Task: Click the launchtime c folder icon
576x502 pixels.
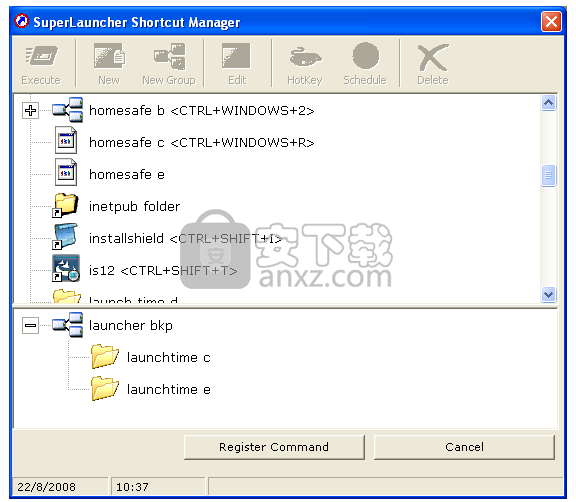Action: (105, 356)
